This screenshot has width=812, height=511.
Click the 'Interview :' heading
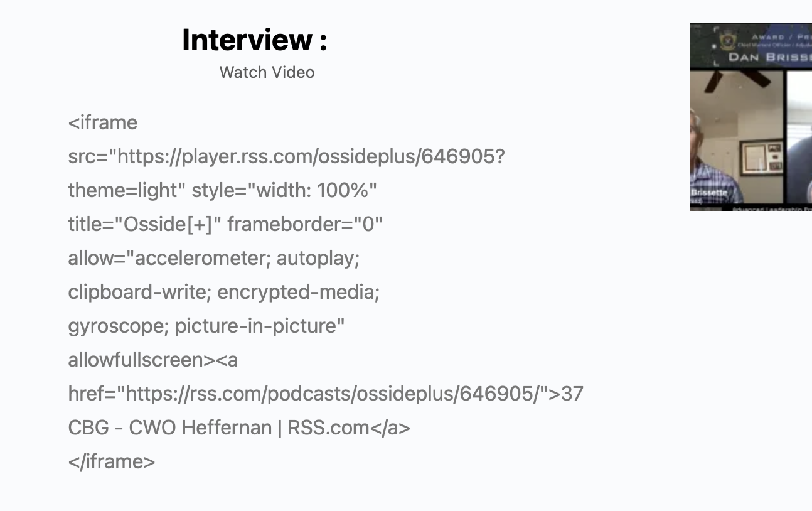pos(254,40)
